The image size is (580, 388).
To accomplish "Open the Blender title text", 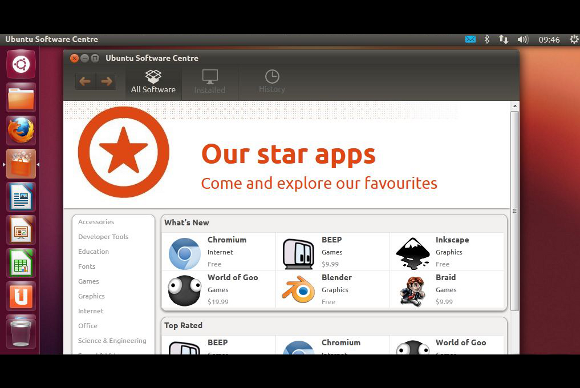I will point(337,277).
